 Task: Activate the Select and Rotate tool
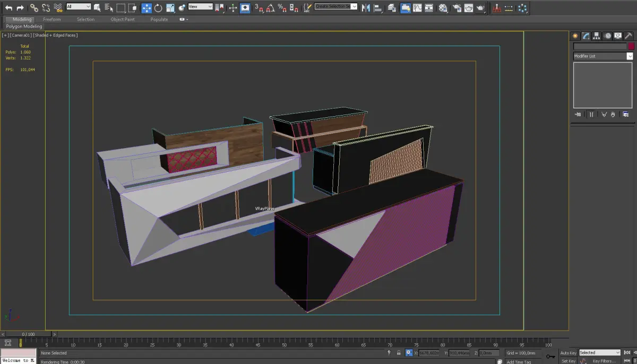pos(158,7)
